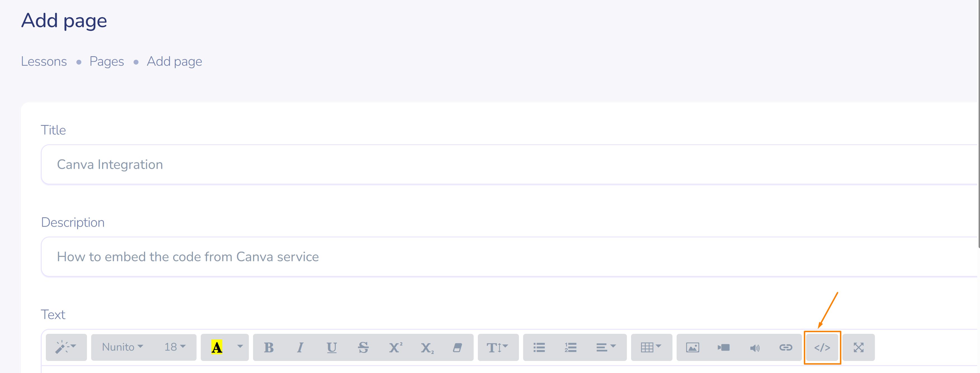The image size is (980, 373).
Task: Click the eraser remove-format icon
Action: click(457, 348)
